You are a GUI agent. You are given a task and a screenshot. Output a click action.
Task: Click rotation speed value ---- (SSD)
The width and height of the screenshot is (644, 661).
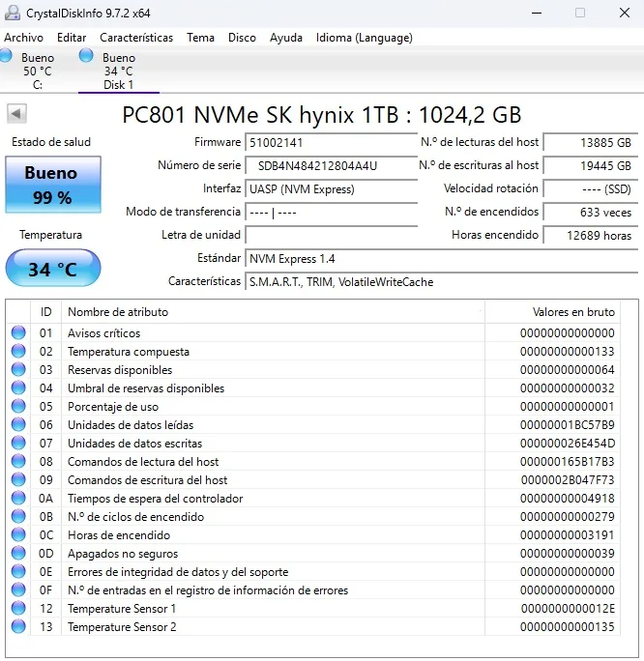click(591, 188)
